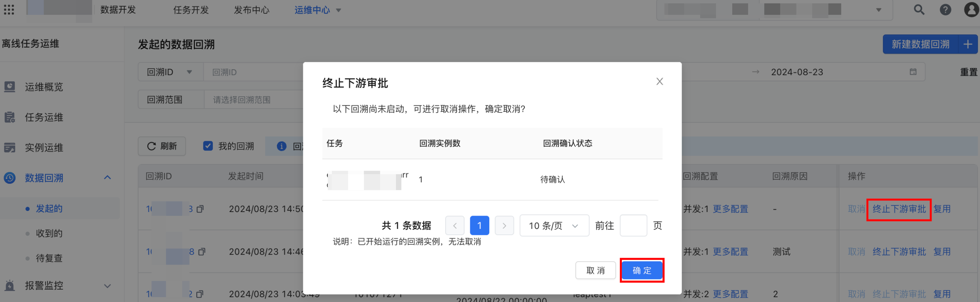980x302 pixels.
Task: Open the help question mark icon
Action: coord(945,9)
